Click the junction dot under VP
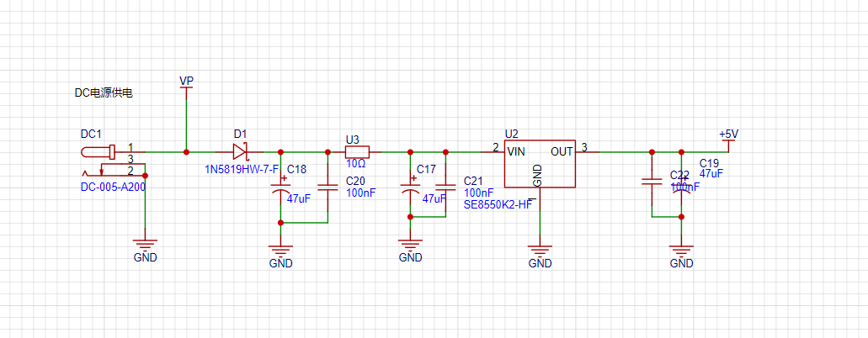Image resolution: width=868 pixels, height=338 pixels. (187, 151)
